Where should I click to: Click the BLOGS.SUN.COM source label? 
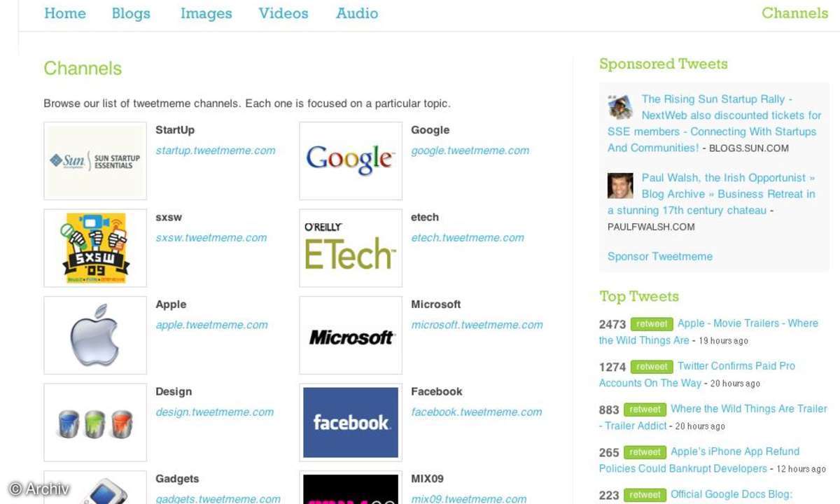point(749,148)
